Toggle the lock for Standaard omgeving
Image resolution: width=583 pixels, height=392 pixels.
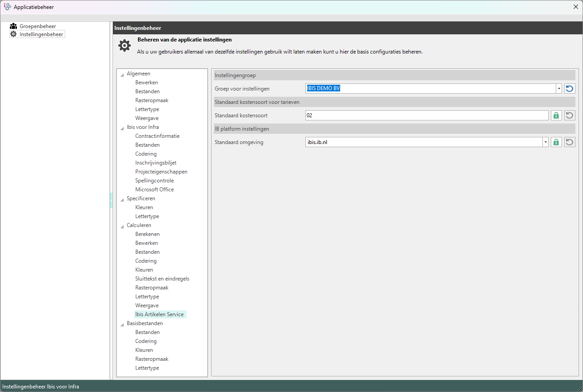[x=556, y=142]
